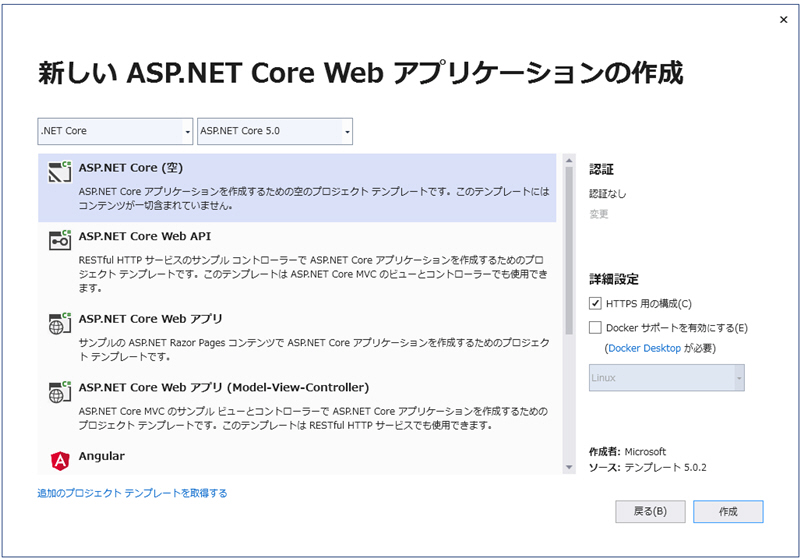The image size is (800, 558).
Task: Click the 作成者: Microsoft text
Action: pyautogui.click(x=628, y=451)
